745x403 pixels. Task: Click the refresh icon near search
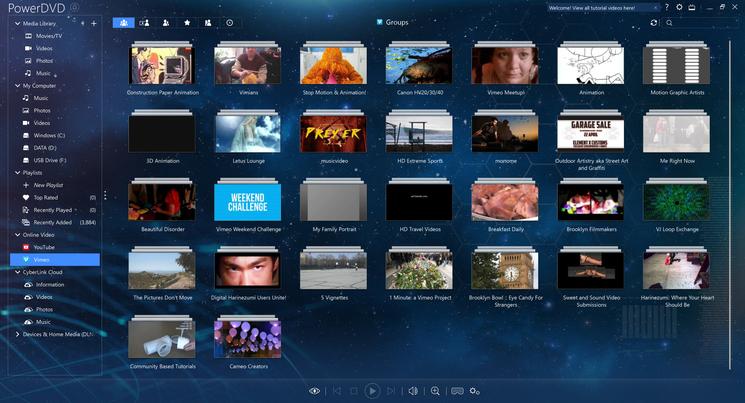654,22
